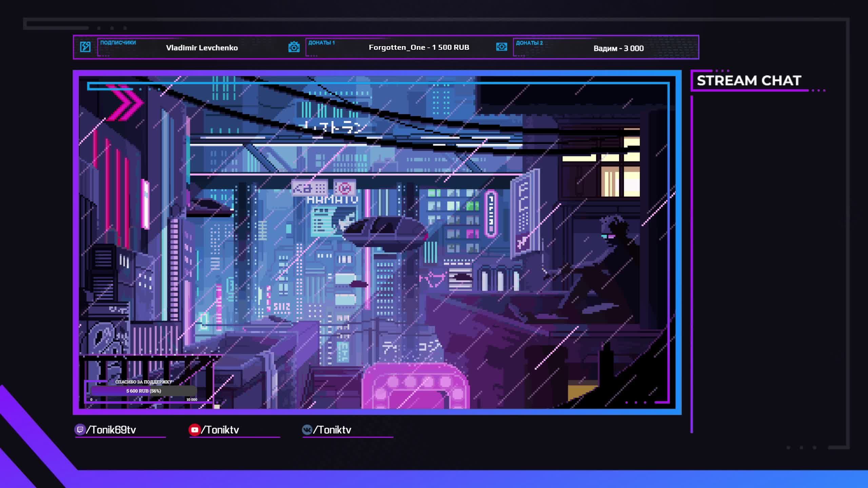Select the ПОДПИСЧИКИ label

118,43
